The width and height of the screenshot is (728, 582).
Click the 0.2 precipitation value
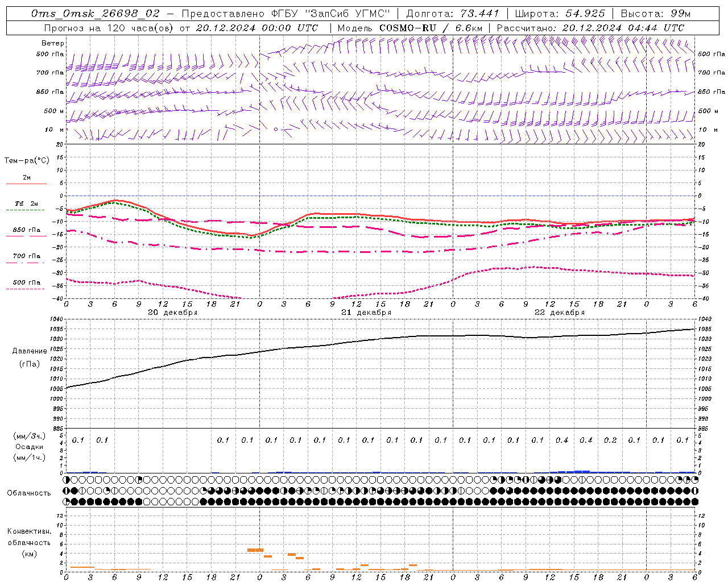click(610, 440)
